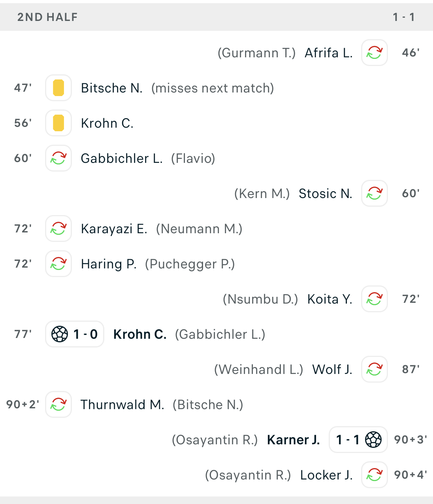Open Stosic N. player link
433x504 pixels.
click(325, 194)
